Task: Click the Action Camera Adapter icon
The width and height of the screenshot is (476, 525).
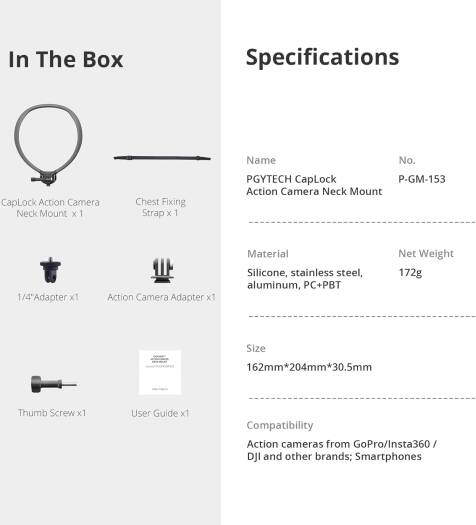Action: pos(162,271)
